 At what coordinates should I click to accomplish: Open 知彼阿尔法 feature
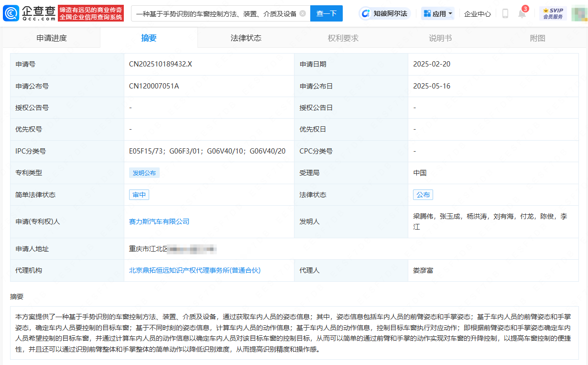click(x=385, y=13)
